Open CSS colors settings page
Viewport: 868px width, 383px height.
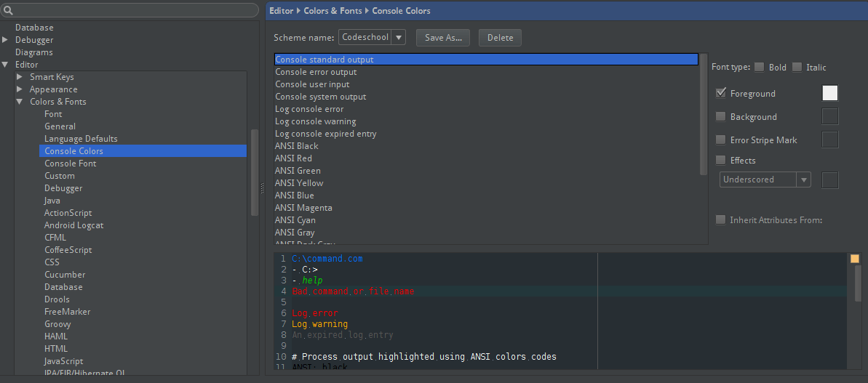tap(52, 262)
